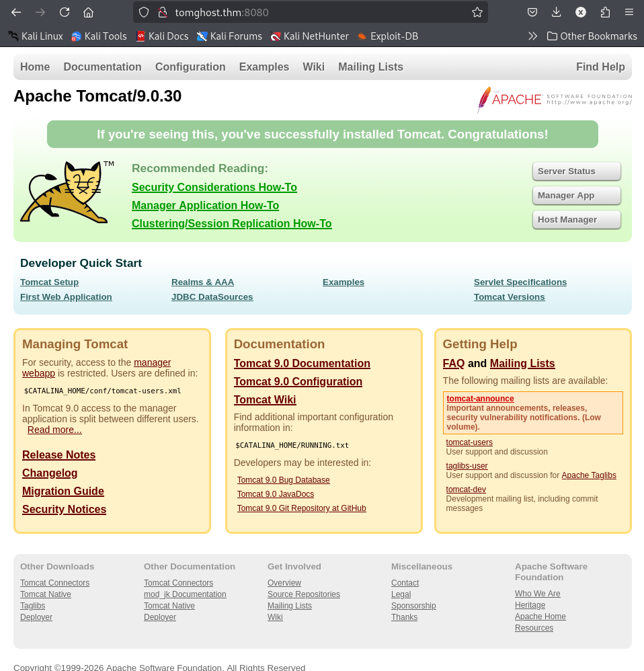The height and width of the screenshot is (671, 644).
Task: Open the Kali Tools bookmark
Action: (99, 36)
